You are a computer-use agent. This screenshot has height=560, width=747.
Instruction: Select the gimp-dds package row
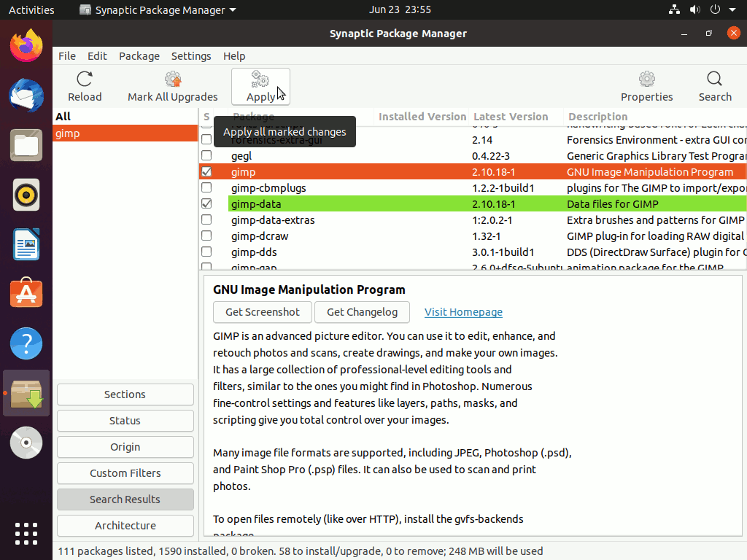coord(473,252)
